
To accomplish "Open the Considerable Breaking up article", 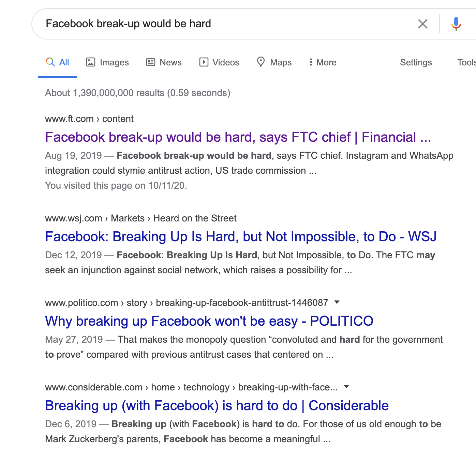I will tap(217, 406).
